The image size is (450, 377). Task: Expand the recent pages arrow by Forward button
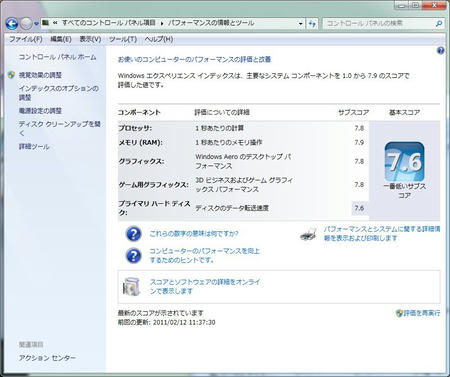click(x=36, y=24)
